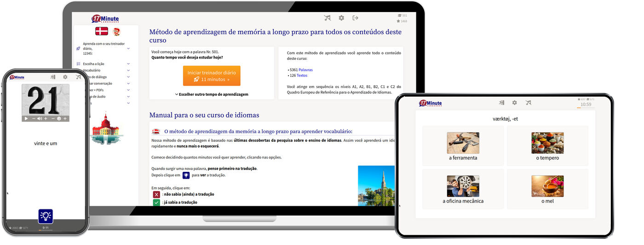644x245 pixels.
Task: Click the 17 Minute Languages logo on the laptop
Action: pos(105,19)
